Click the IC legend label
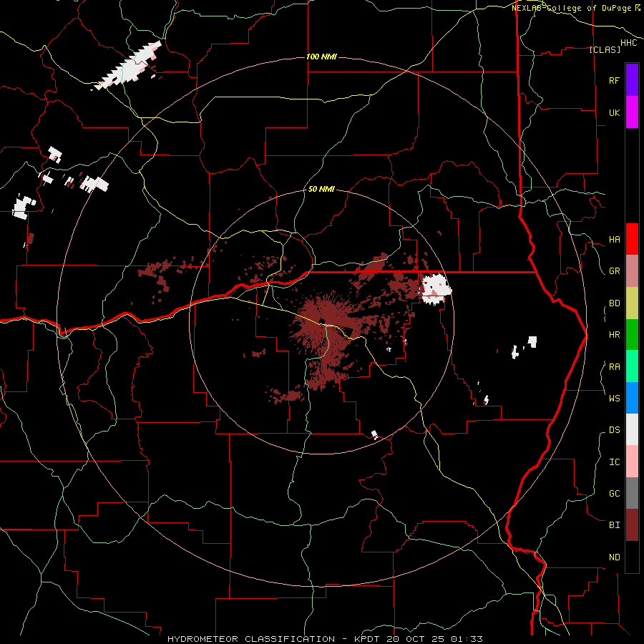The image size is (644, 644). 614,462
